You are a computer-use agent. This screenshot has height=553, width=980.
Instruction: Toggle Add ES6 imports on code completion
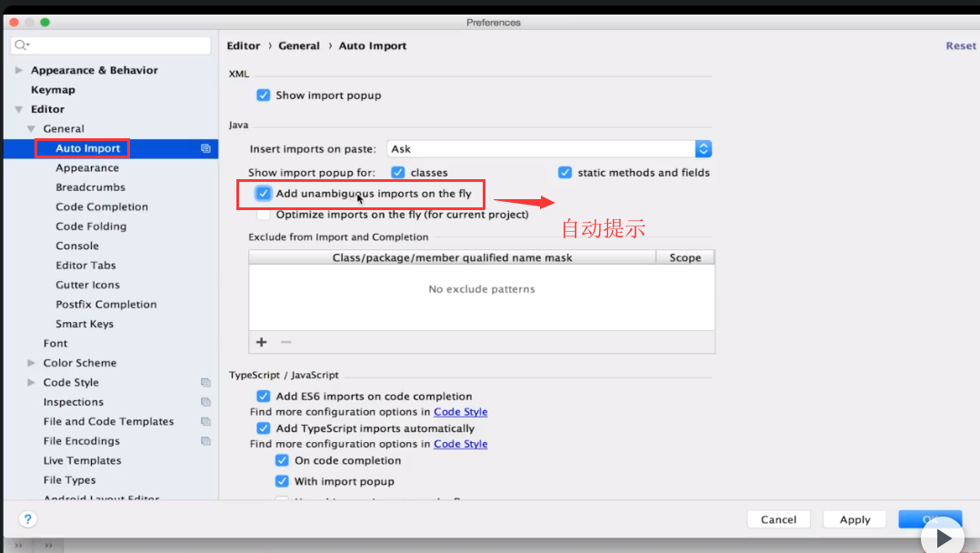(263, 396)
